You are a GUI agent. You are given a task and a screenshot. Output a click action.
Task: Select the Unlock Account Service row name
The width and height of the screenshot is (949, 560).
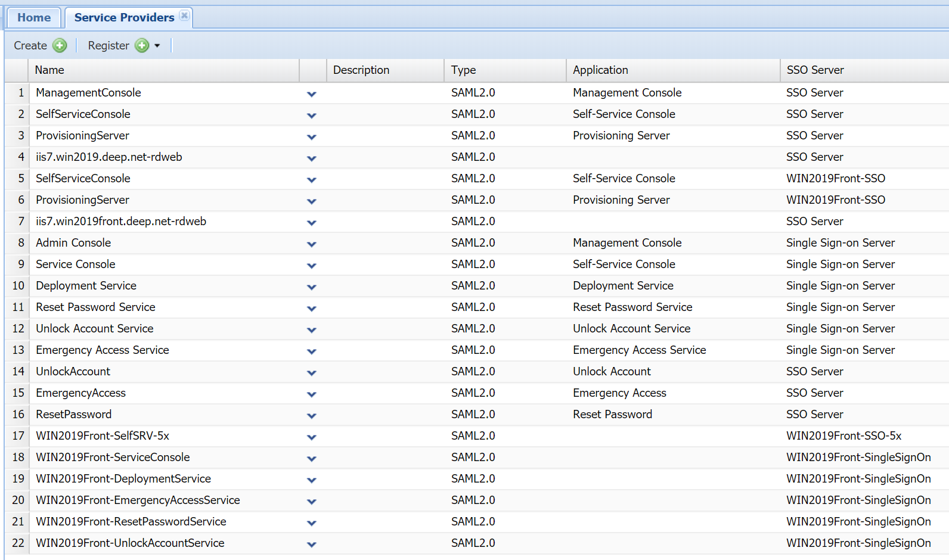[94, 329]
